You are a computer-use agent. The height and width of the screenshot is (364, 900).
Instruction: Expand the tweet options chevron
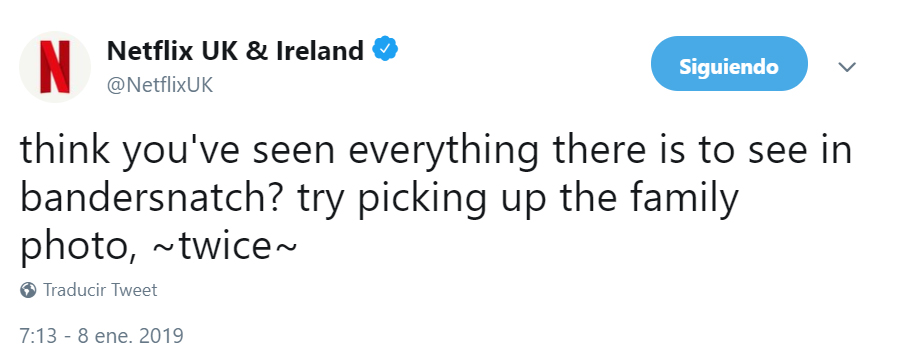[847, 67]
